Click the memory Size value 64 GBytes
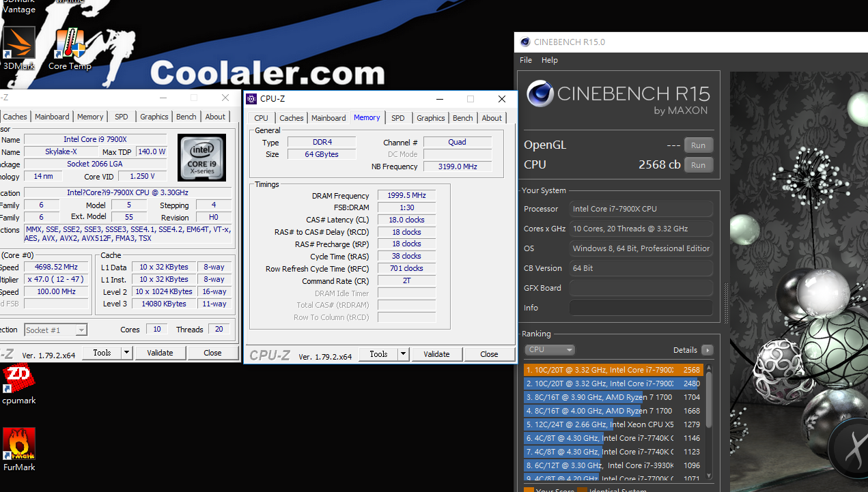The width and height of the screenshot is (868, 492). pos(321,154)
